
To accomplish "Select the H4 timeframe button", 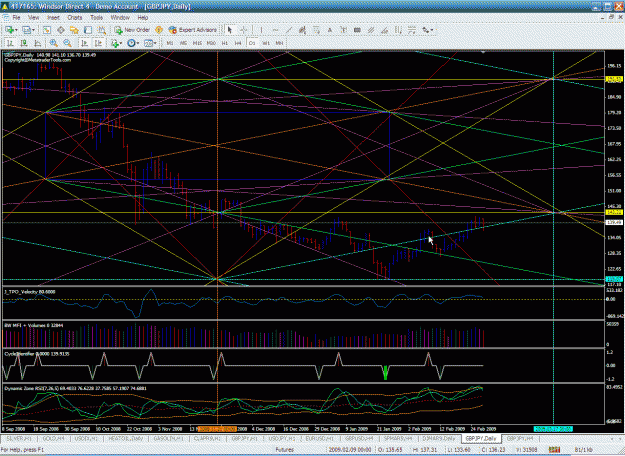I will (x=238, y=43).
